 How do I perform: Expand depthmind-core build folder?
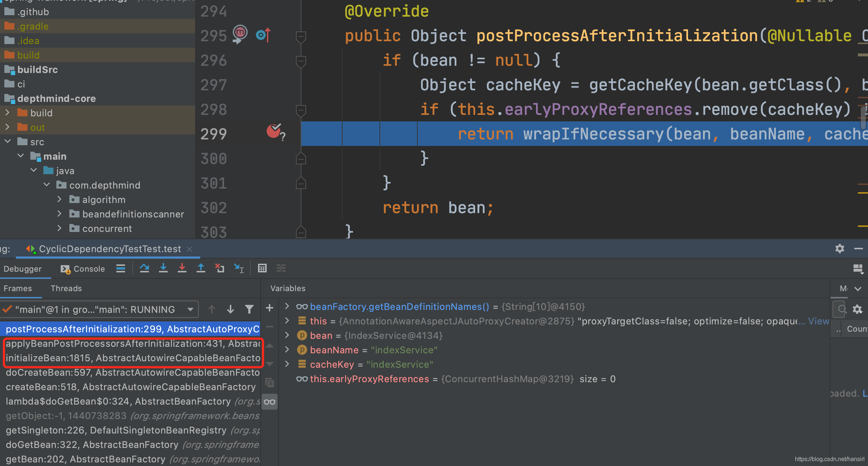pos(8,113)
